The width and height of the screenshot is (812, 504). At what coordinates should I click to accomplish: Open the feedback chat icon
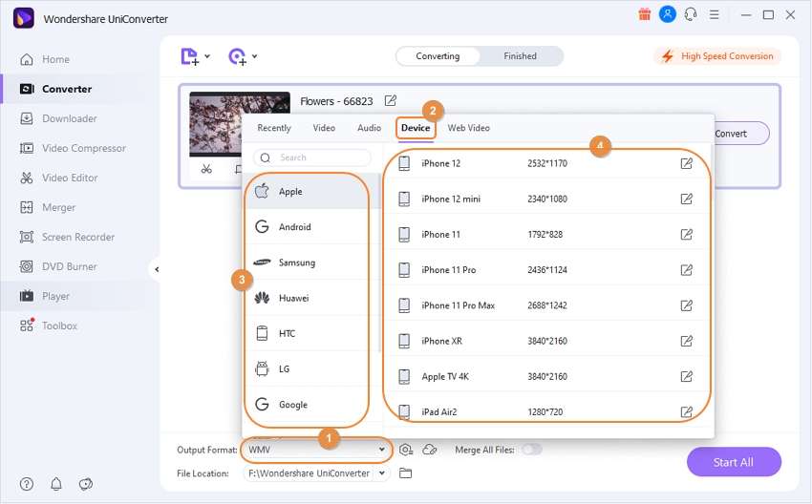85,484
